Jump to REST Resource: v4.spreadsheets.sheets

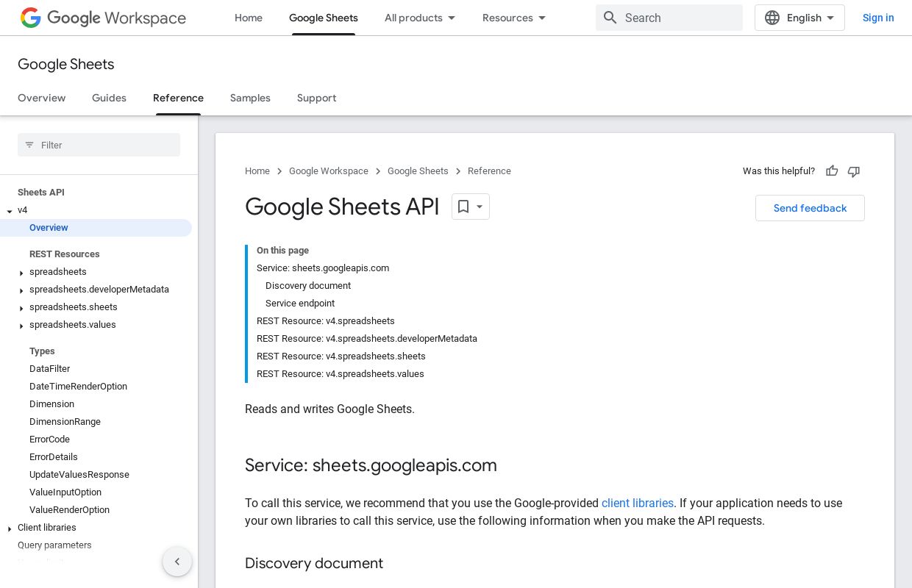[x=341, y=356]
